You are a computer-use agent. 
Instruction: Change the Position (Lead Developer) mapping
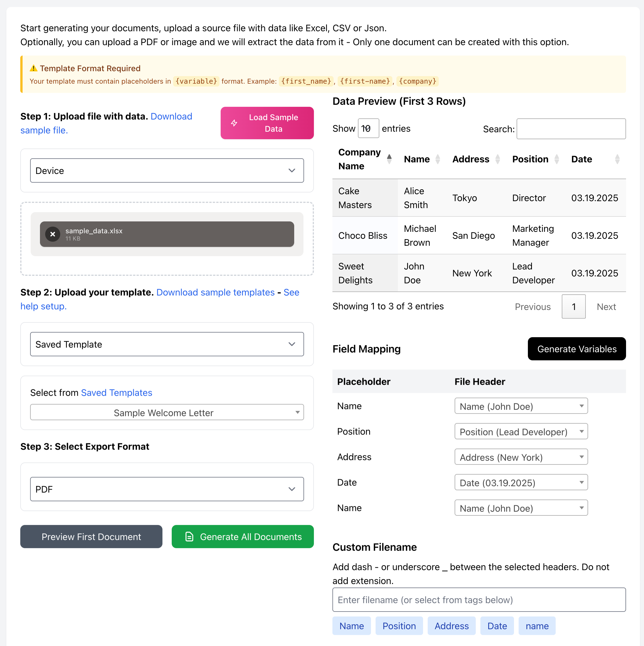521,432
